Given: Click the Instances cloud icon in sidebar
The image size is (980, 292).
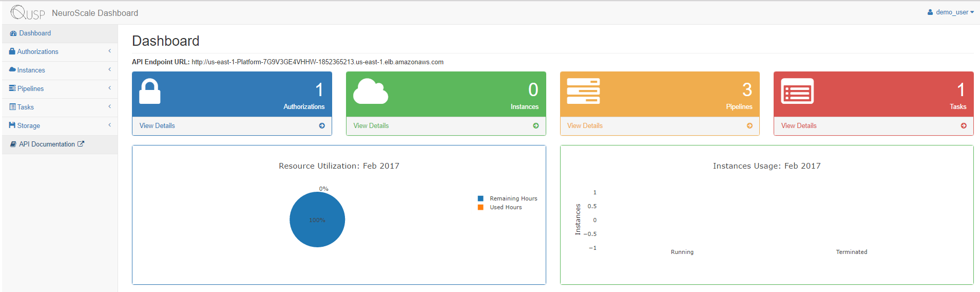Looking at the screenshot, I should [x=12, y=70].
